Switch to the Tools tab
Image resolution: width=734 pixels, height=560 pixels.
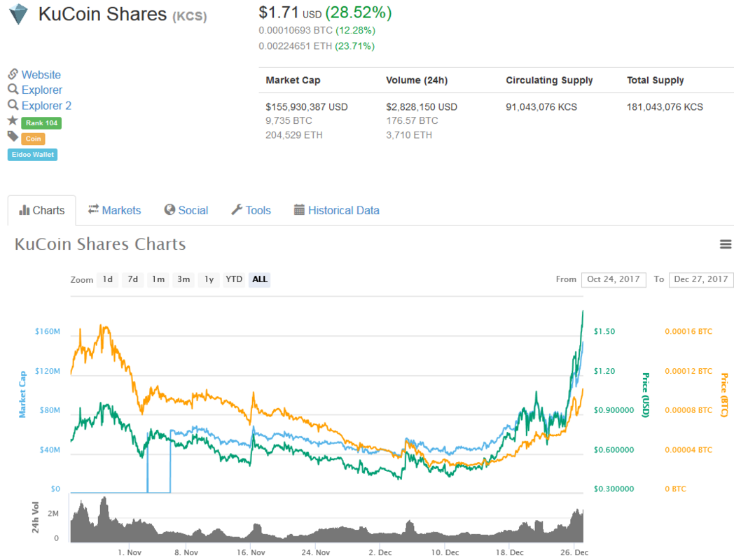click(x=251, y=211)
